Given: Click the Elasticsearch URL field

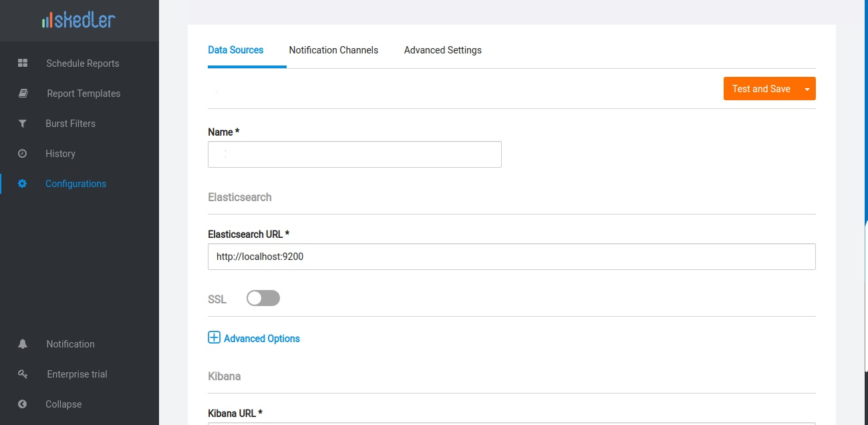Looking at the screenshot, I should pyautogui.click(x=512, y=257).
